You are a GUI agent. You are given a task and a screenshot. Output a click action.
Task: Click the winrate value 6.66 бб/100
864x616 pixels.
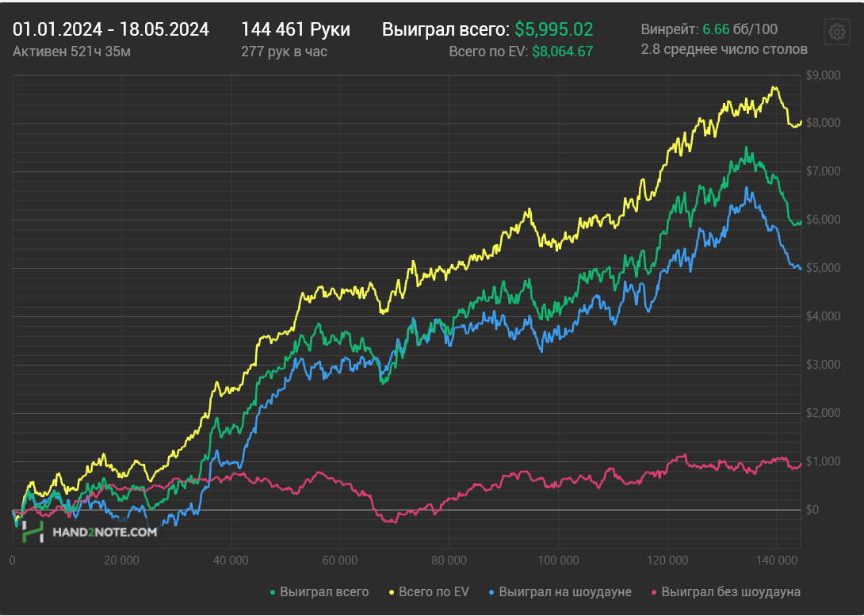tap(740, 30)
